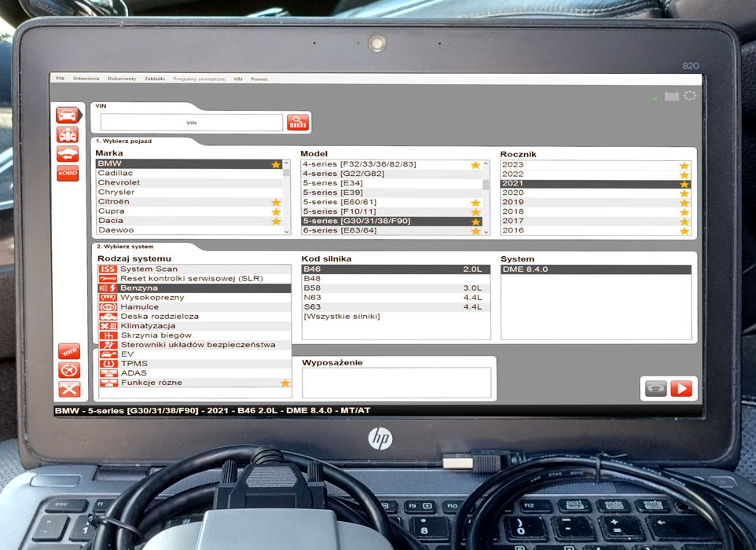The width and height of the screenshot is (756, 550).
Task: Click Model list scroll down arrow
Action: click(486, 232)
